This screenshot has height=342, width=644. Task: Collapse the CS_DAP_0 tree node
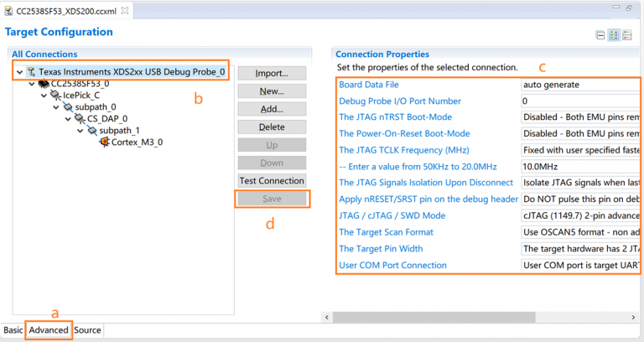coord(68,119)
